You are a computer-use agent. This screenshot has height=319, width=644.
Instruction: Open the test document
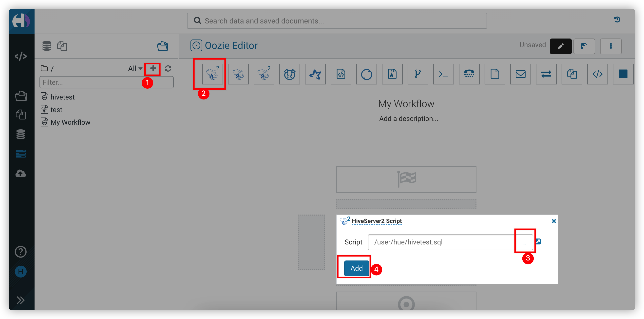coord(56,110)
